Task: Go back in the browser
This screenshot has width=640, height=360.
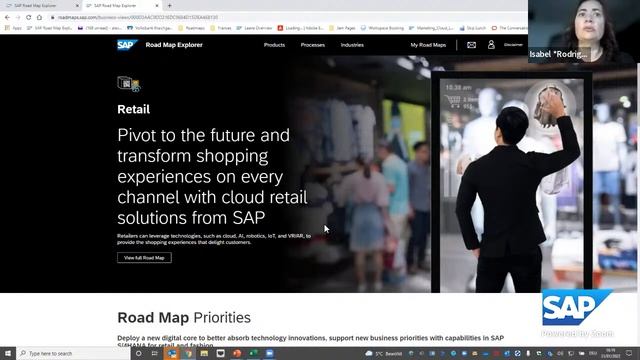Action: (x=7, y=17)
